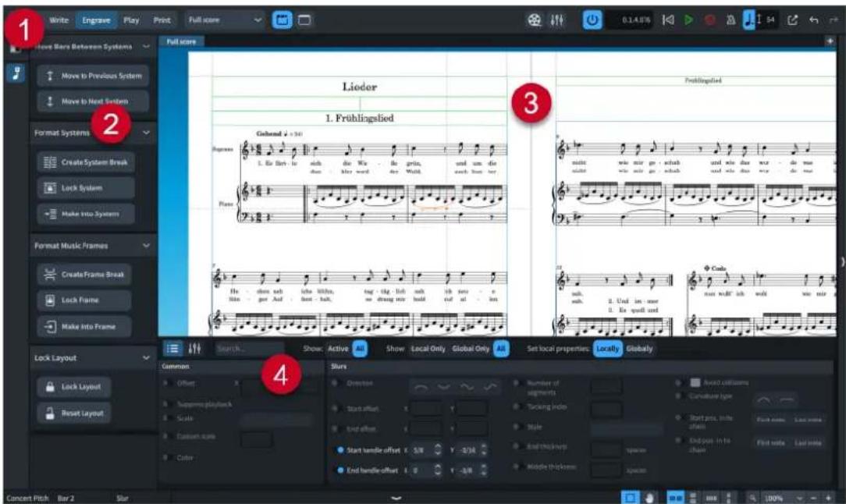Open the Properties filter sliders icon
The height and width of the screenshot is (504, 846).
pyautogui.click(x=194, y=349)
